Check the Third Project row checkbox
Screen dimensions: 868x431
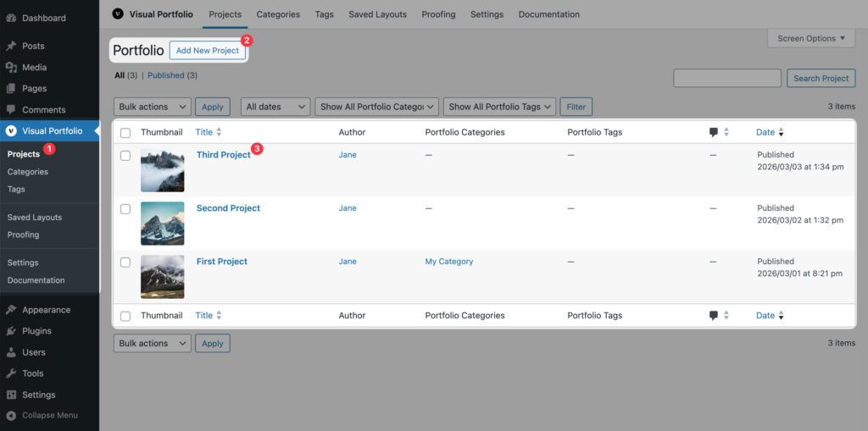point(125,156)
